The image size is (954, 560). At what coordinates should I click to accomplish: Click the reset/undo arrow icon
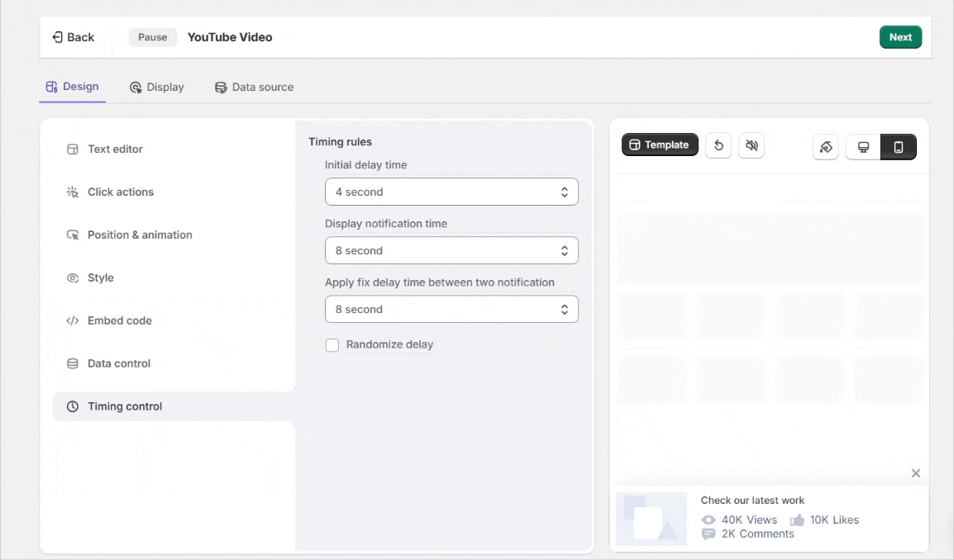[718, 145]
